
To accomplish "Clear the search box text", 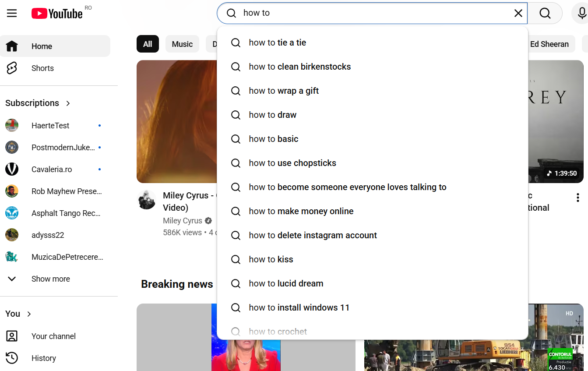I will 518,13.
